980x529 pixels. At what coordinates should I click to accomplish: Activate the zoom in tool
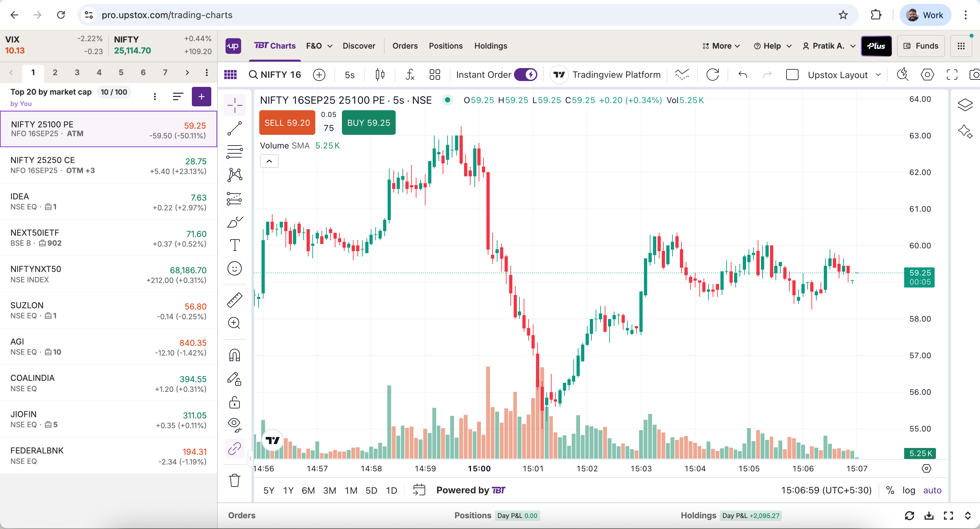pos(235,323)
